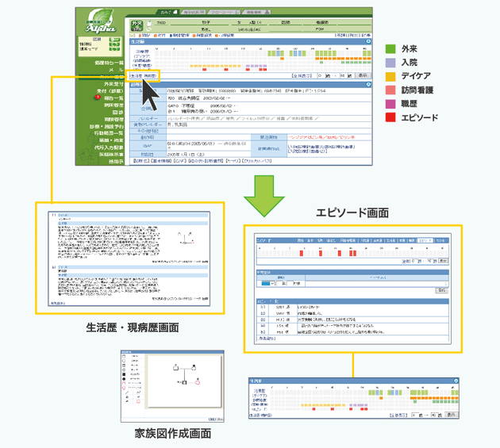Click the 全体表示 button
This screenshot has height=448, width=500.
pyautogui.click(x=306, y=76)
